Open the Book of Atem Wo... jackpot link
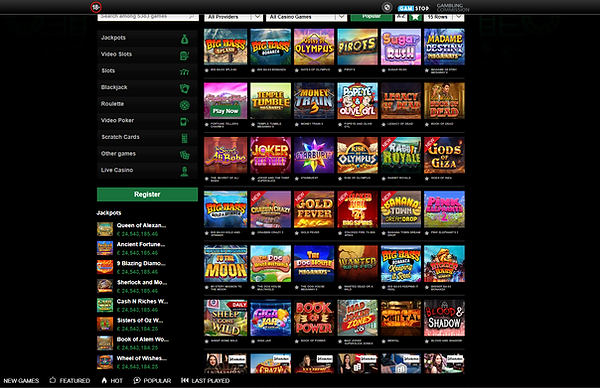This screenshot has width=600, height=388. click(x=143, y=339)
